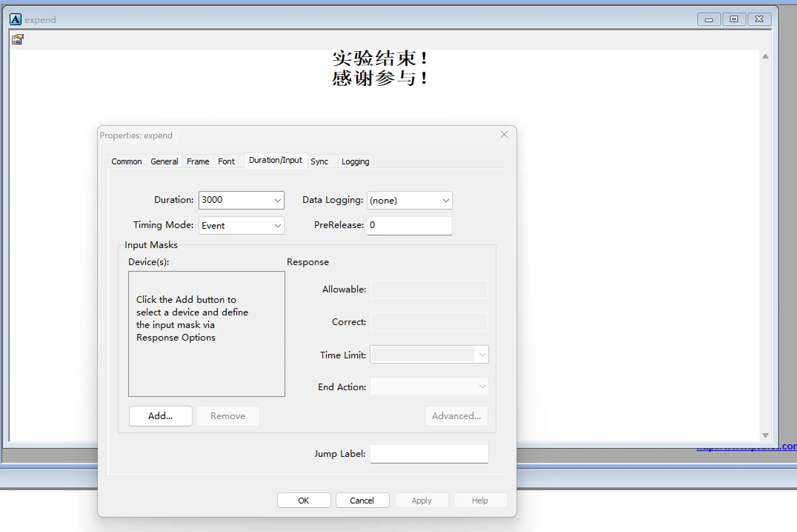This screenshot has height=532, width=797.
Task: Switch to the Sync tab
Action: pos(319,161)
